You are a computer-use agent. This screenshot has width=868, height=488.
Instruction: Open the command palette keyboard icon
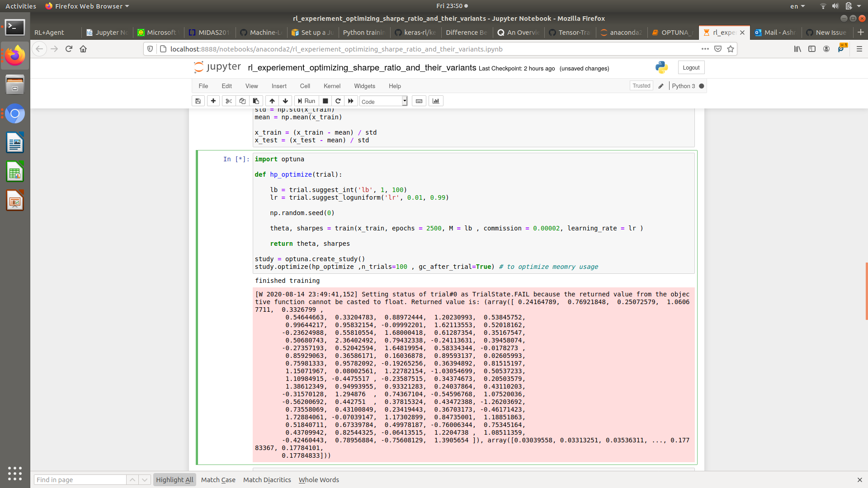tap(419, 101)
